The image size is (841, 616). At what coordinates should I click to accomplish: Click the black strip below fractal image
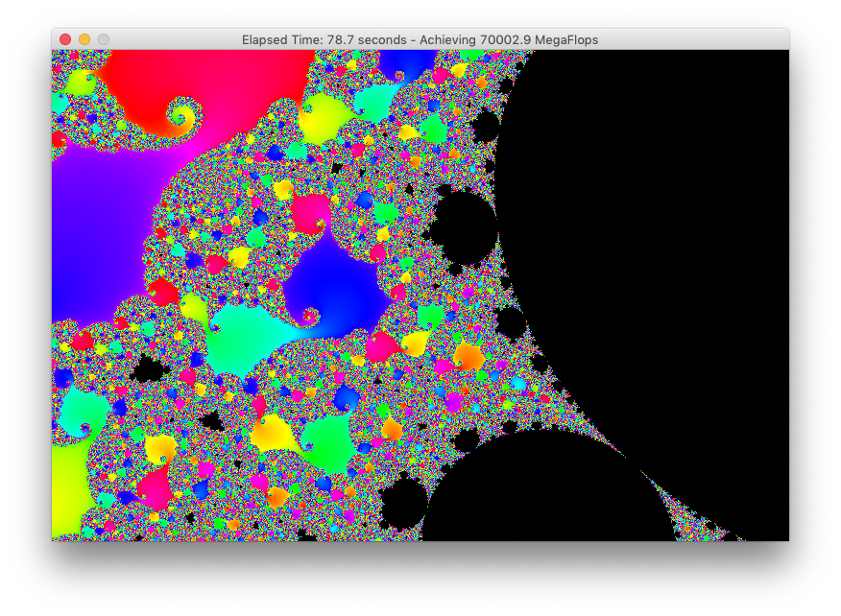(420, 576)
